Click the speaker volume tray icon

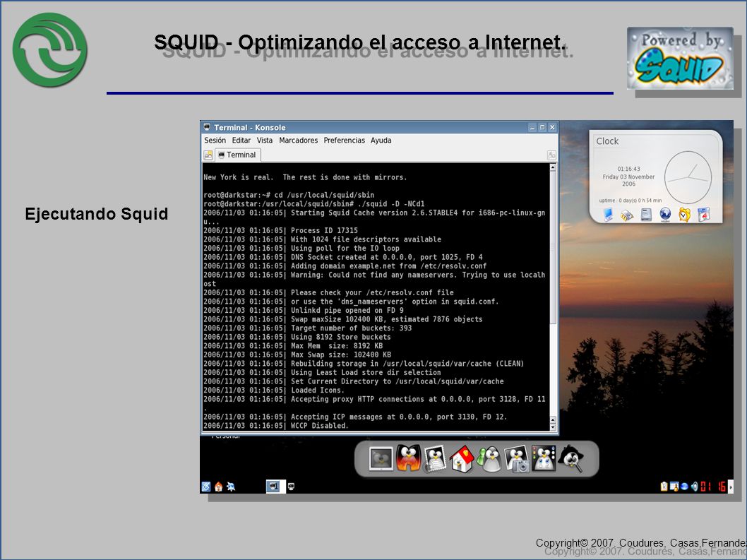point(694,487)
